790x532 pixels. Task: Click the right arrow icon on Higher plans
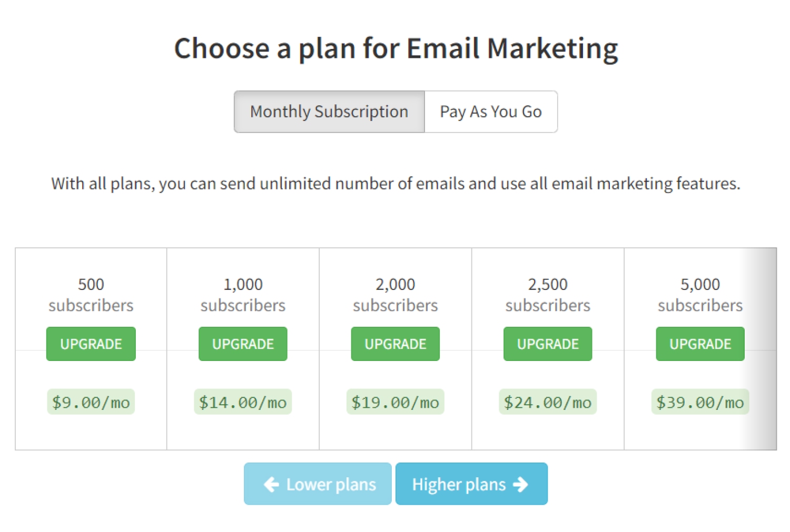click(520, 484)
